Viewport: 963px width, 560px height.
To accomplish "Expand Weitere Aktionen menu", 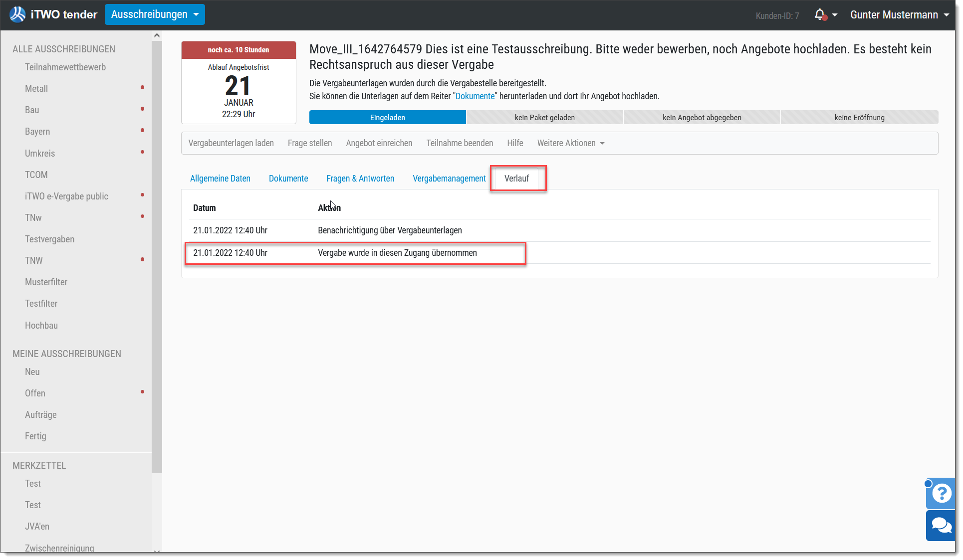I will click(x=571, y=143).
